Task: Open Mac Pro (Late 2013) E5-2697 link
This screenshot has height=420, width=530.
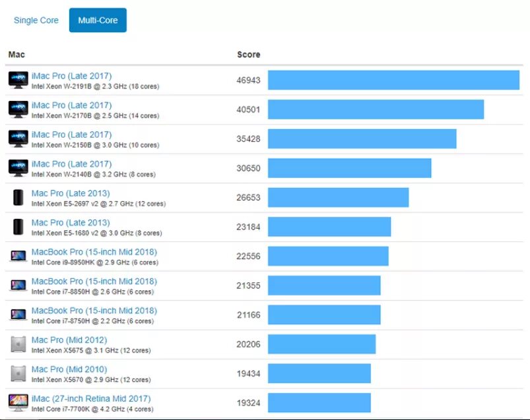Action: click(x=71, y=193)
